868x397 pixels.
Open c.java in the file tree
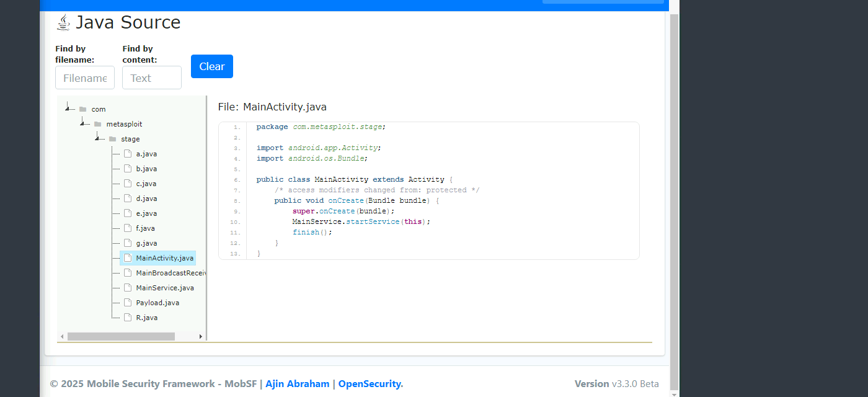[x=146, y=184]
